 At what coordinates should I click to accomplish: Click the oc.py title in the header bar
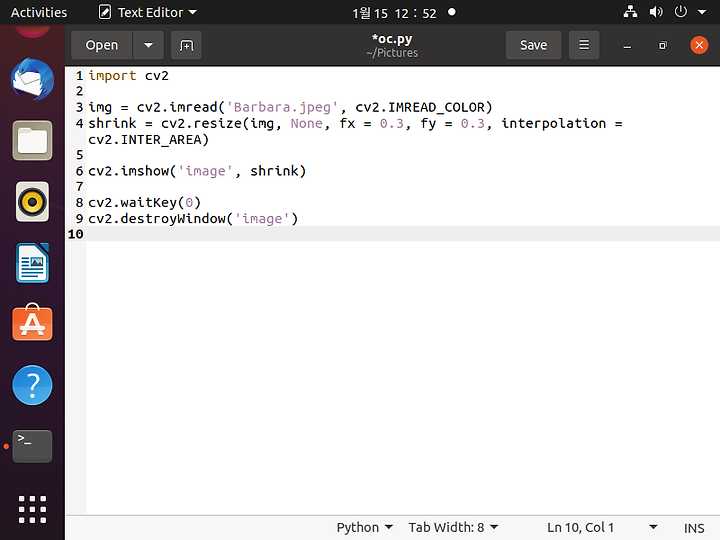pyautogui.click(x=392, y=39)
